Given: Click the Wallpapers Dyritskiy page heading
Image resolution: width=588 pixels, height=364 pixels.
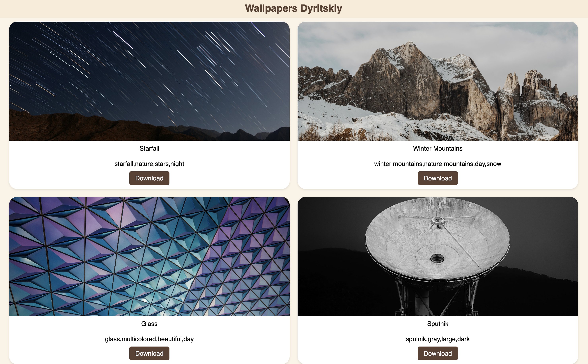Looking at the screenshot, I should pyautogui.click(x=294, y=8).
